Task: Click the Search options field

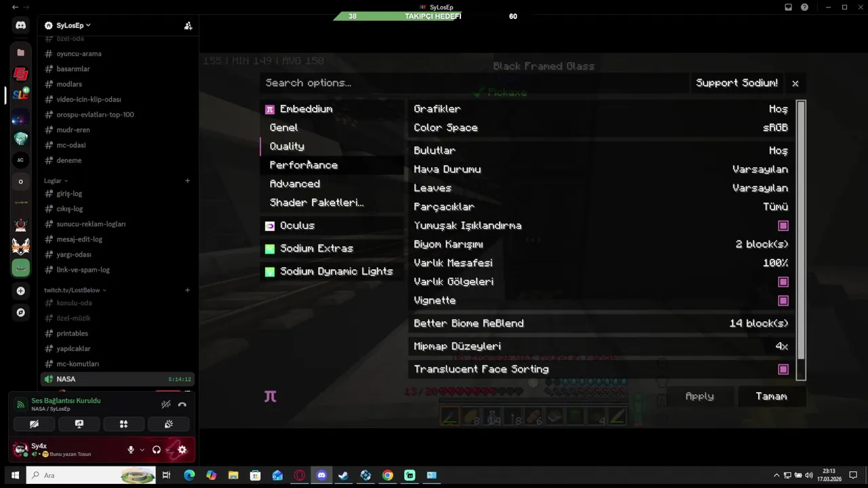Action: [473, 83]
